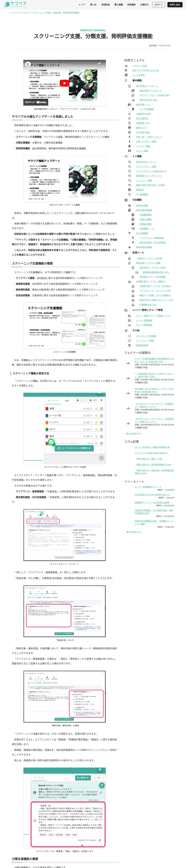Show more release notes via 続きを表示する
Image resolution: width=186 pixels, height=868 pixels.
click(x=134, y=532)
